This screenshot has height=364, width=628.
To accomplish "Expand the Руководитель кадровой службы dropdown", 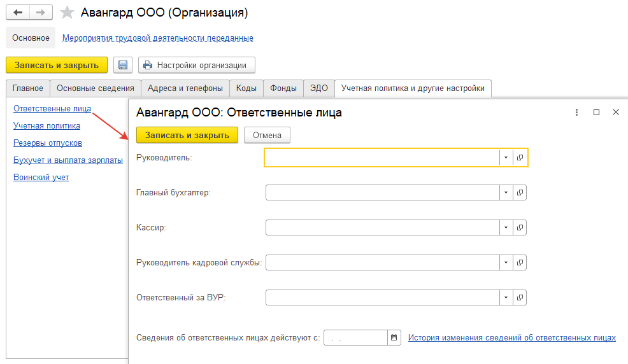I will (506, 262).
